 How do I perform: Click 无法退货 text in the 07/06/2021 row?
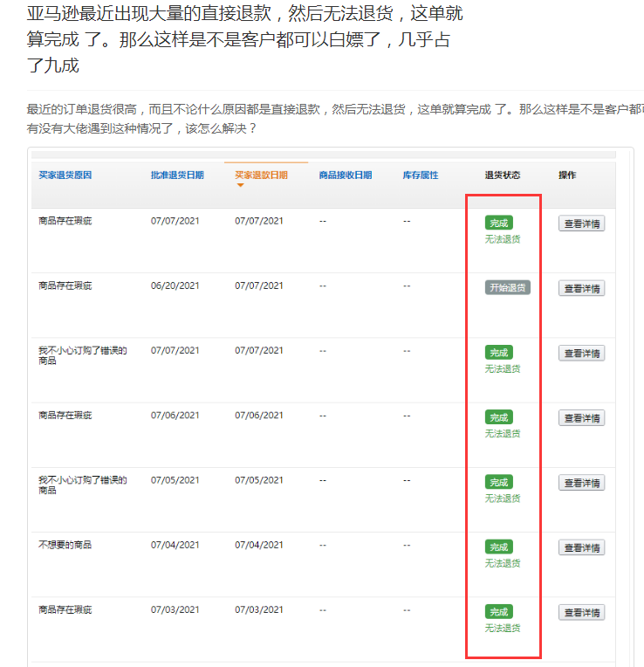pos(503,434)
